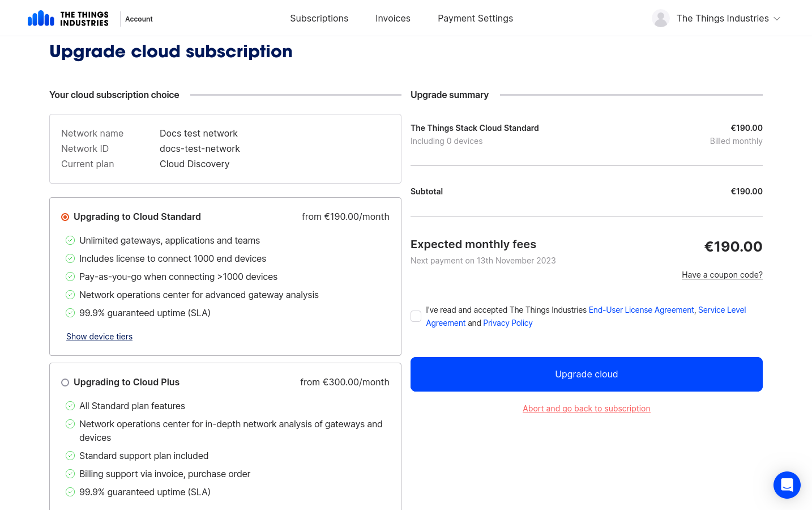812x510 pixels.
Task: Click the Upgrade cloud button
Action: tap(587, 374)
